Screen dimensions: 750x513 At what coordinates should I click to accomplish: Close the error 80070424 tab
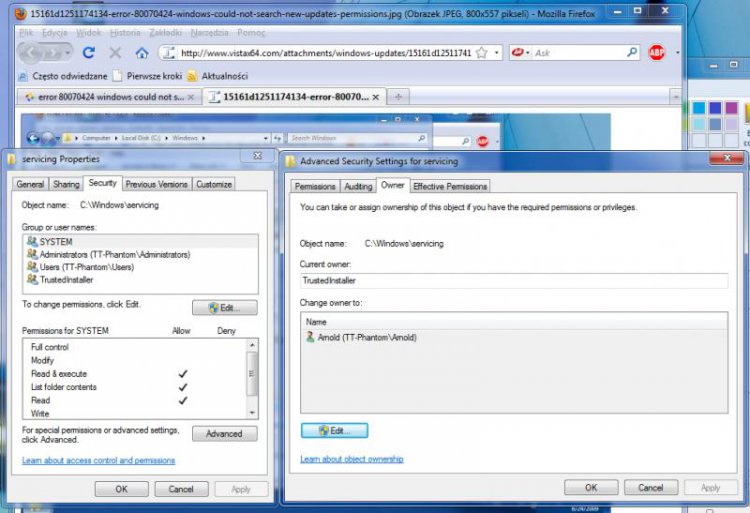191,97
